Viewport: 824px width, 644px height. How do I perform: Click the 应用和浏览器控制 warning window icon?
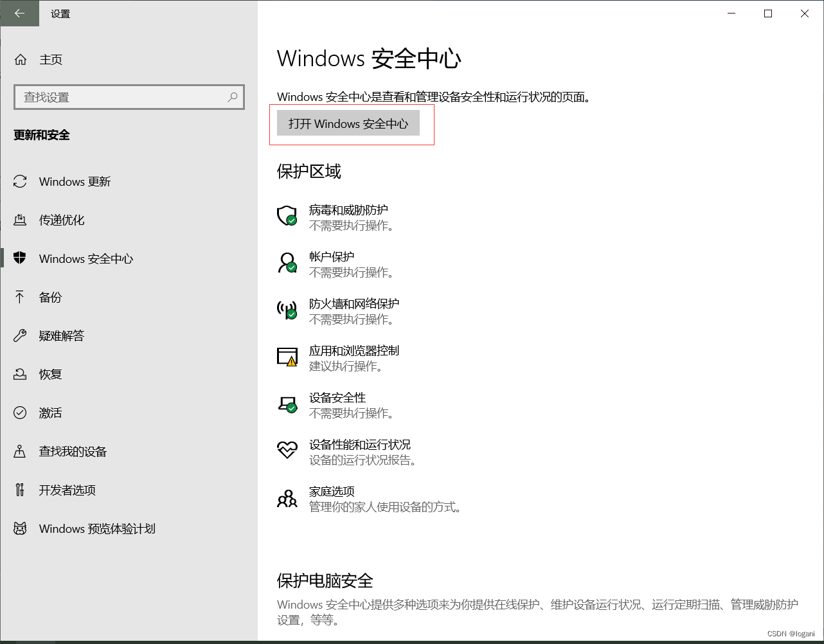click(287, 357)
